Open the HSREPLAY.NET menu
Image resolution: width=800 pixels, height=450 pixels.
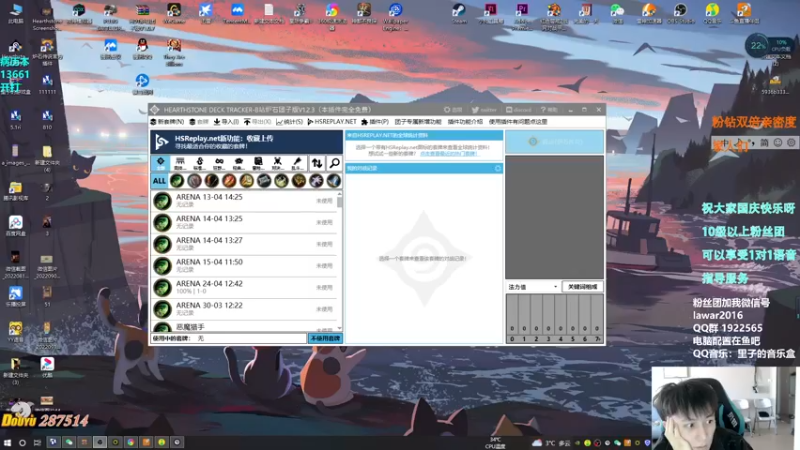pyautogui.click(x=332, y=122)
